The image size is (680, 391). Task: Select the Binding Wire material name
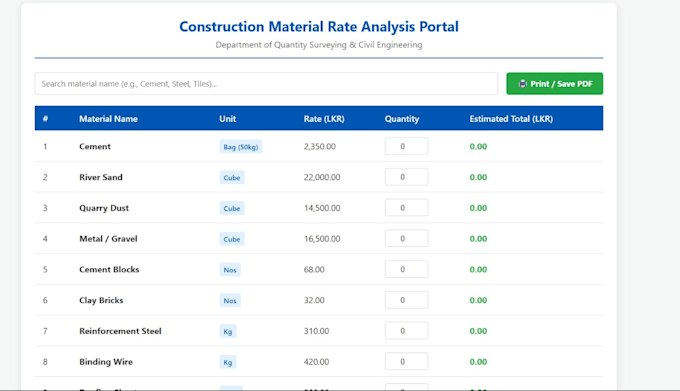pyautogui.click(x=106, y=362)
